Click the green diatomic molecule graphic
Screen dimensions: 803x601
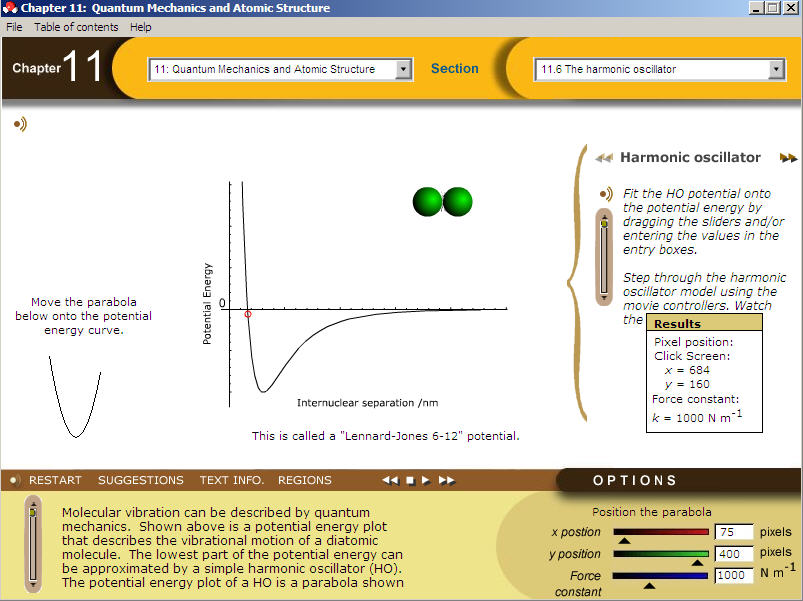(x=442, y=202)
